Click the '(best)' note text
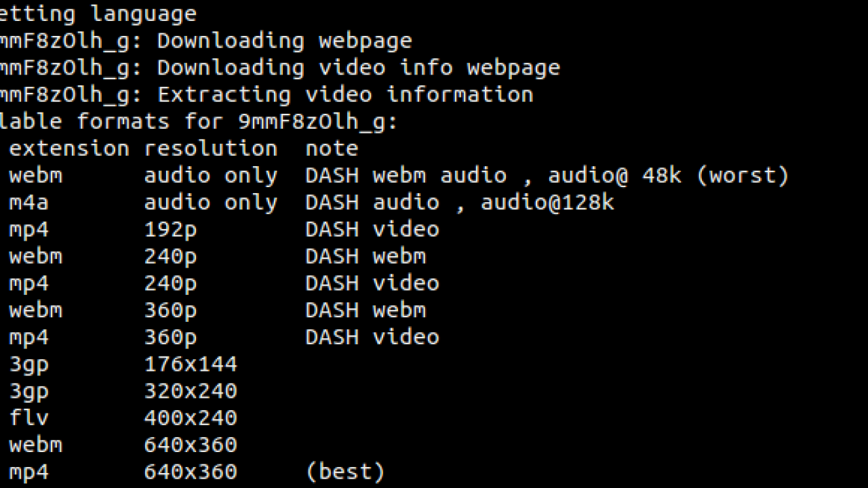The width and height of the screenshot is (868, 488). (x=345, y=472)
